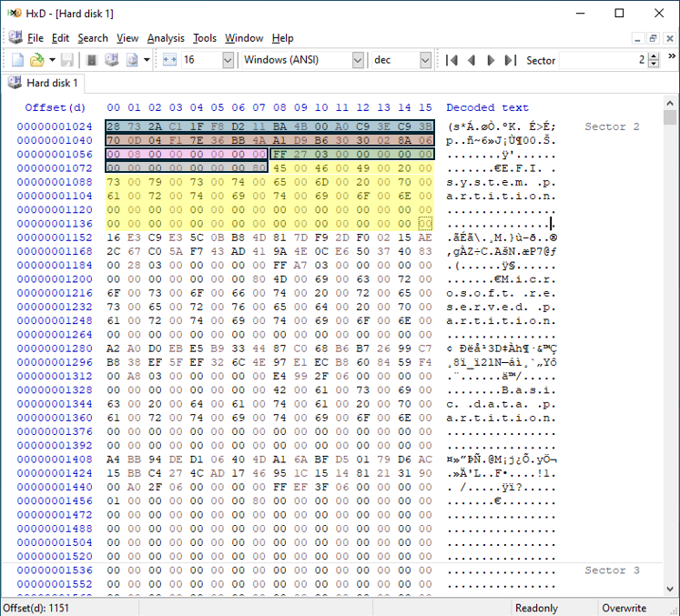Click the Save floppy disk icon

66,60
